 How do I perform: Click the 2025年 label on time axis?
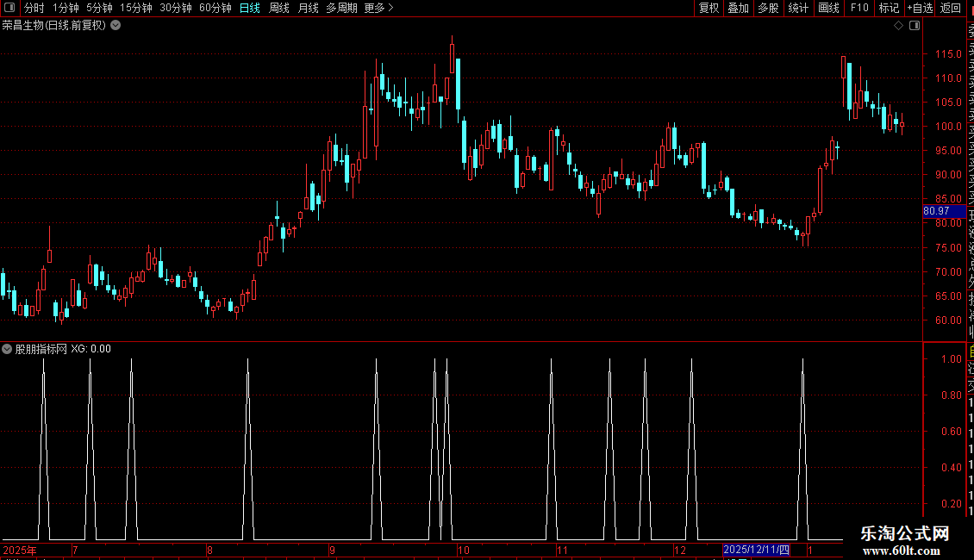pos(20,550)
